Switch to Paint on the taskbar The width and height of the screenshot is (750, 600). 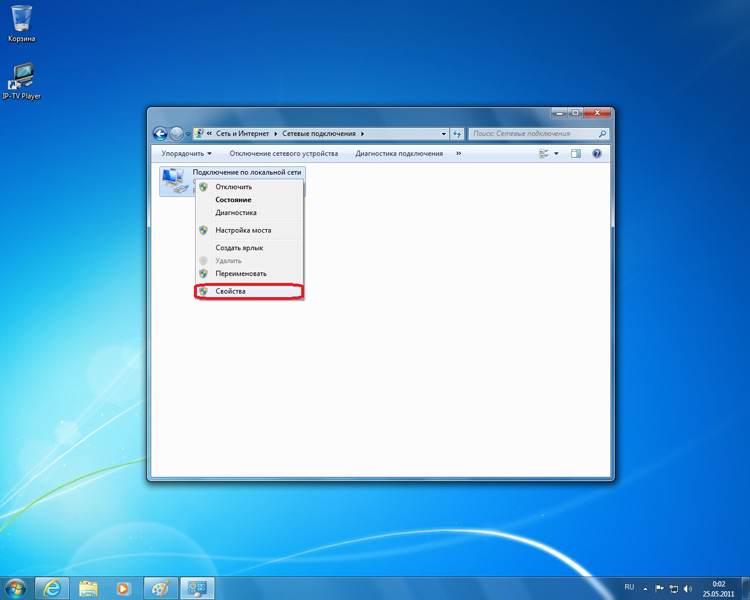(160, 588)
